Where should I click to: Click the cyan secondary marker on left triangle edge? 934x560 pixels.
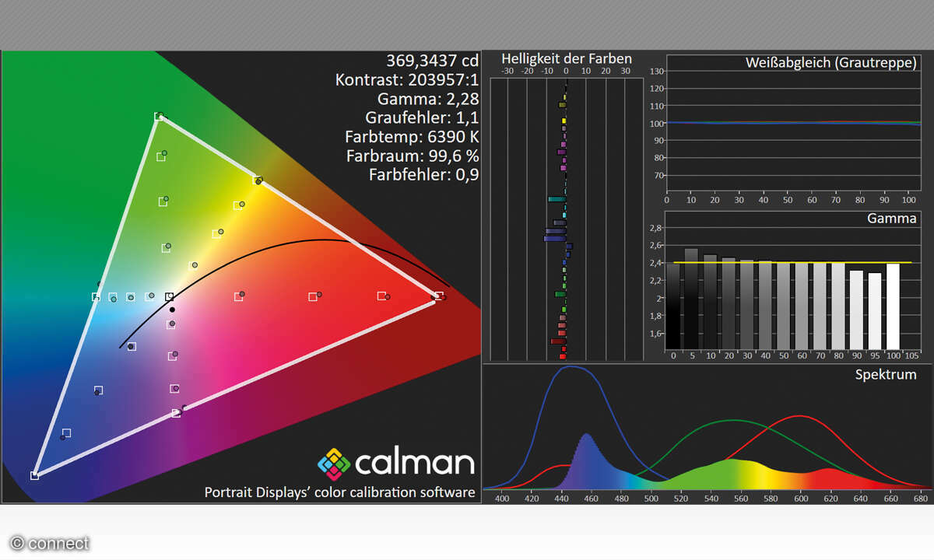[x=96, y=296]
